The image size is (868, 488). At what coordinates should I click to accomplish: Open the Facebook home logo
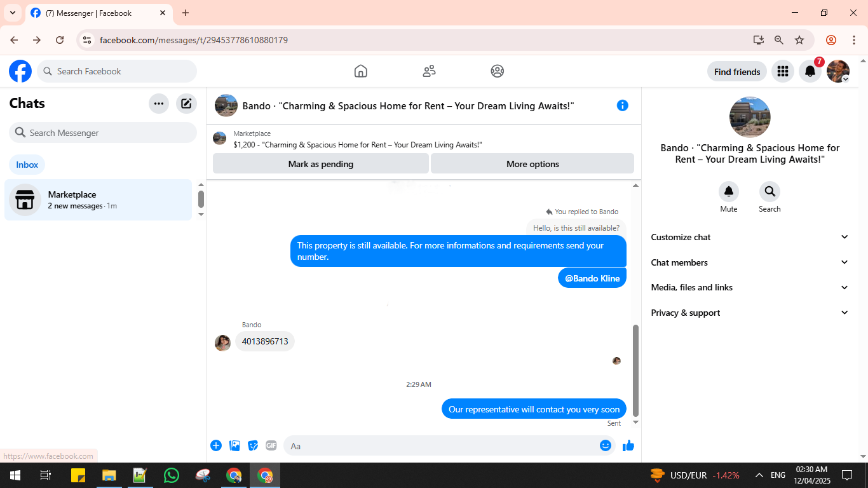(x=20, y=71)
